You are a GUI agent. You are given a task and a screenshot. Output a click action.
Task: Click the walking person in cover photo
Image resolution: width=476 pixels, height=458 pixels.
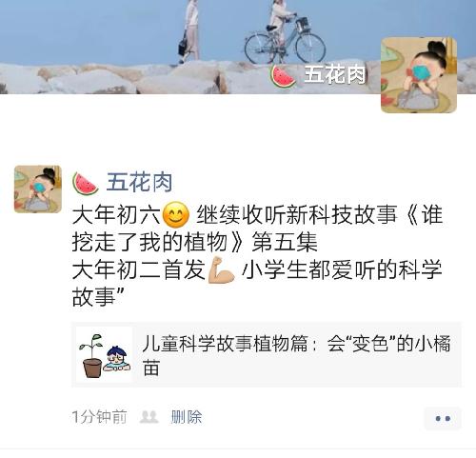pos(190,31)
